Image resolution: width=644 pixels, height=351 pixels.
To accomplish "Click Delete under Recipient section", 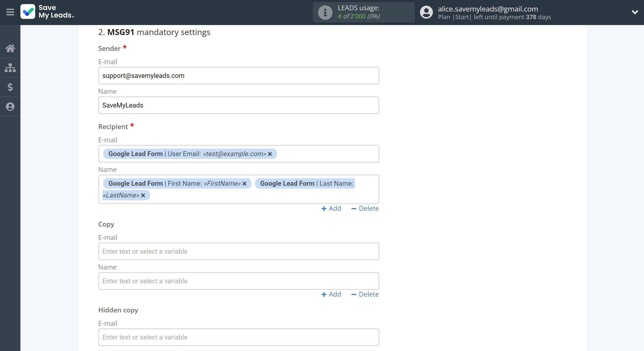I will click(x=365, y=208).
